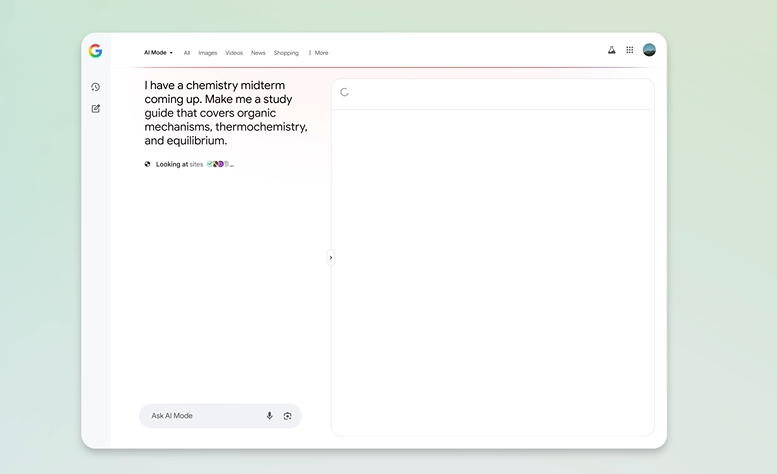This screenshot has width=777, height=474.
Task: Switch to News tab
Action: pos(258,53)
